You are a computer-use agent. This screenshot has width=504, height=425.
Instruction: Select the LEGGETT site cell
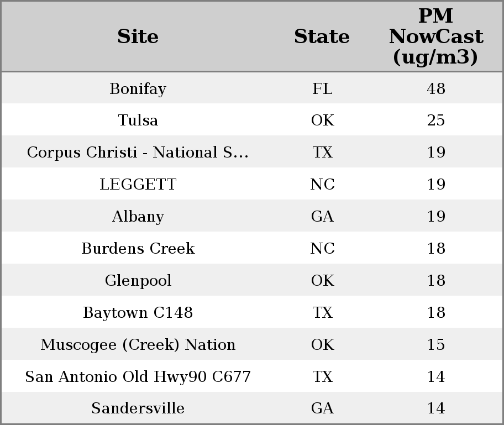pyautogui.click(x=138, y=184)
